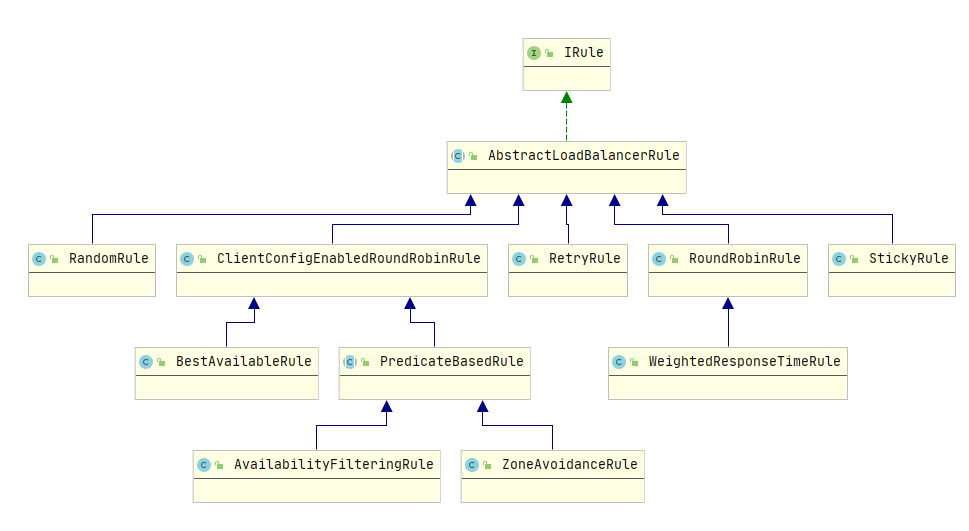Click the public lock icon of RetryRule
969x531 pixels.
tap(534, 260)
